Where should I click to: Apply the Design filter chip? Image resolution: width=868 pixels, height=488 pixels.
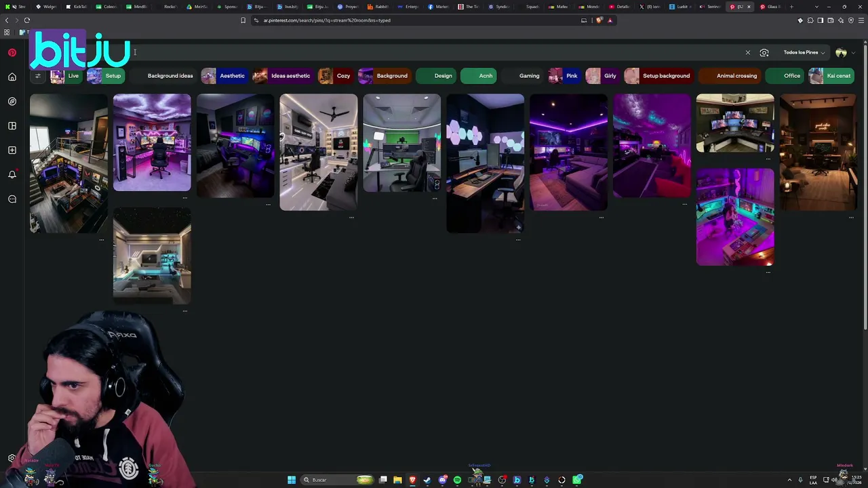point(436,76)
